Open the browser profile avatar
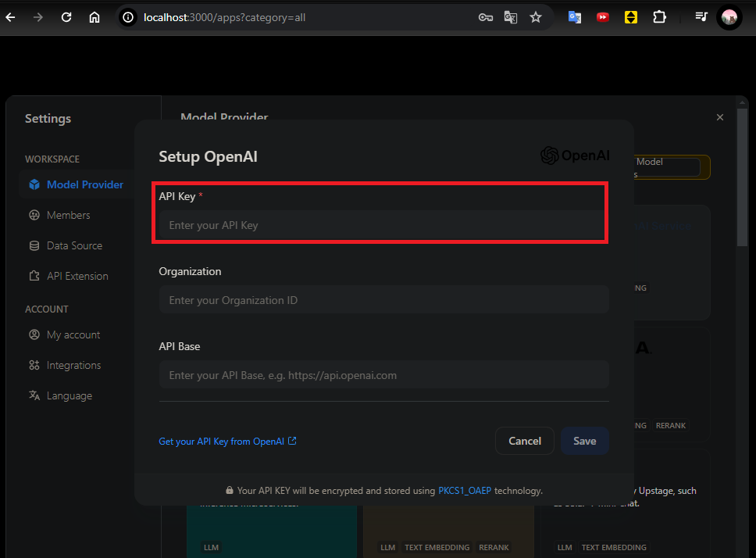This screenshot has height=558, width=756. click(x=729, y=17)
